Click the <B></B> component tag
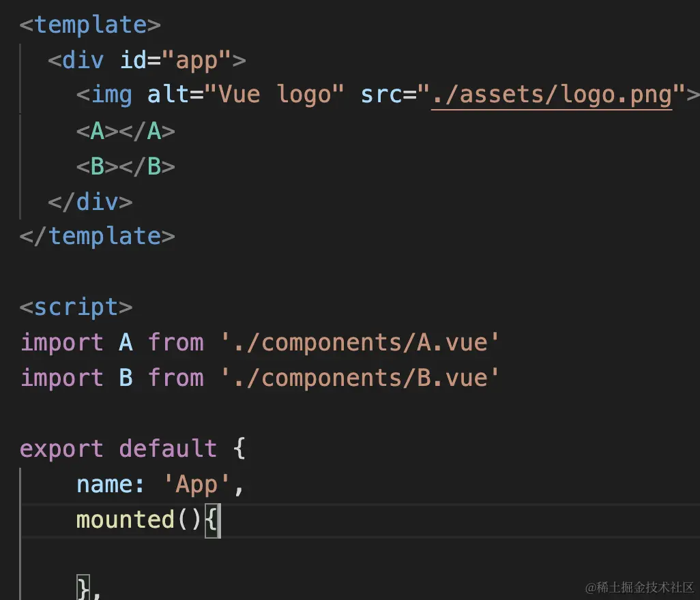 tap(126, 166)
